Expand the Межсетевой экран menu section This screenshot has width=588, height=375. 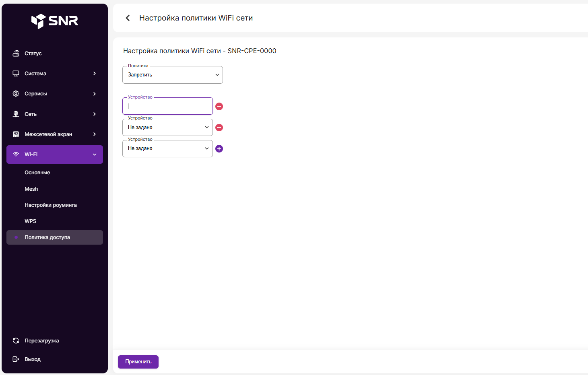point(55,134)
